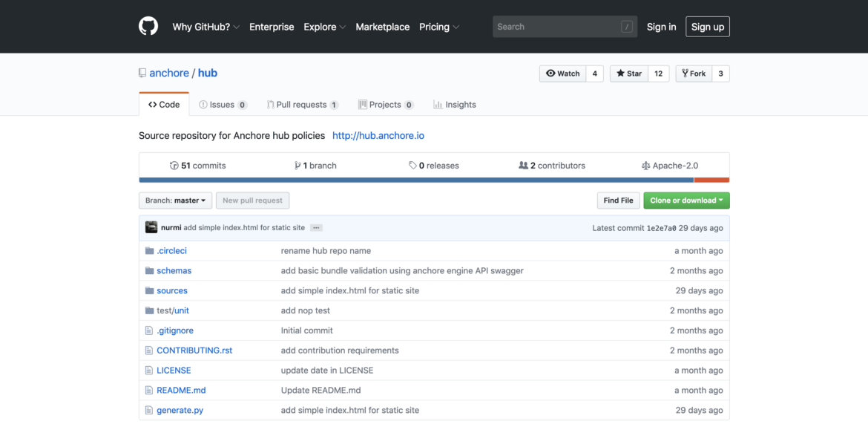Viewport: 868px width, 424px height.
Task: Watch the repository
Action: [562, 74]
